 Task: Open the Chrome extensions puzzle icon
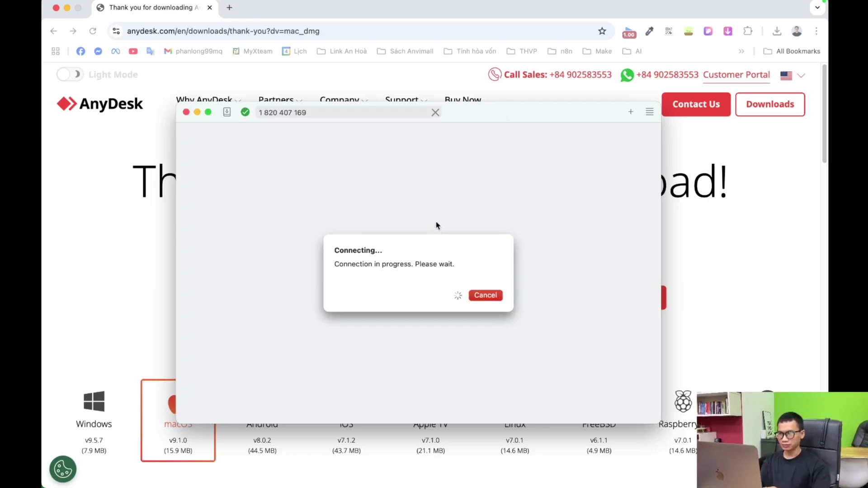[x=748, y=31]
